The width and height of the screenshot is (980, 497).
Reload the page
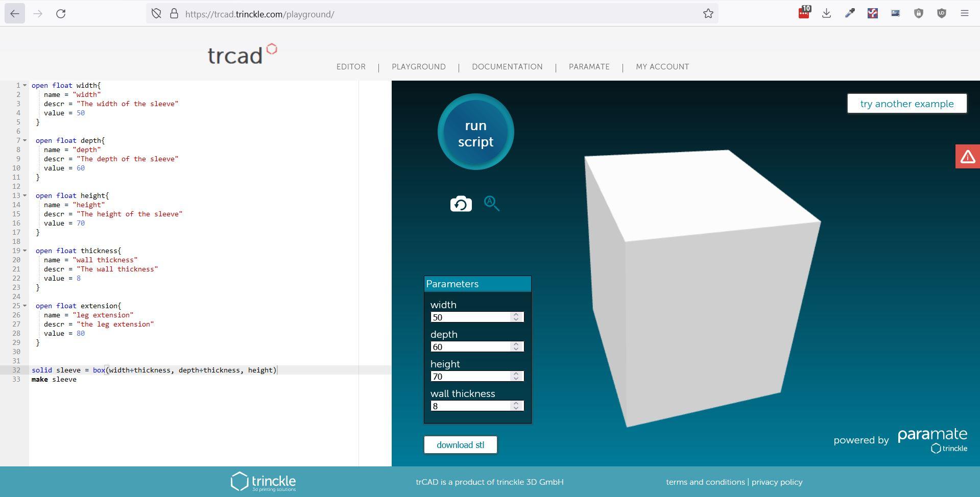pos(61,14)
